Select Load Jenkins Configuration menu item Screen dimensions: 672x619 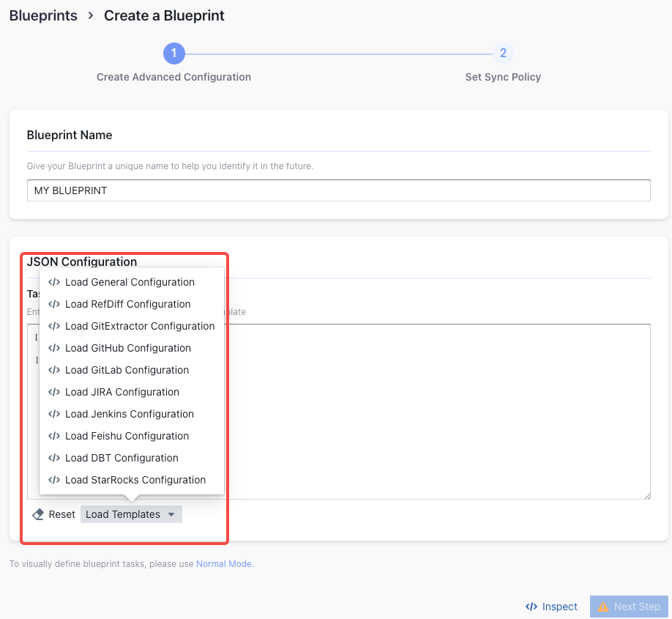click(129, 414)
